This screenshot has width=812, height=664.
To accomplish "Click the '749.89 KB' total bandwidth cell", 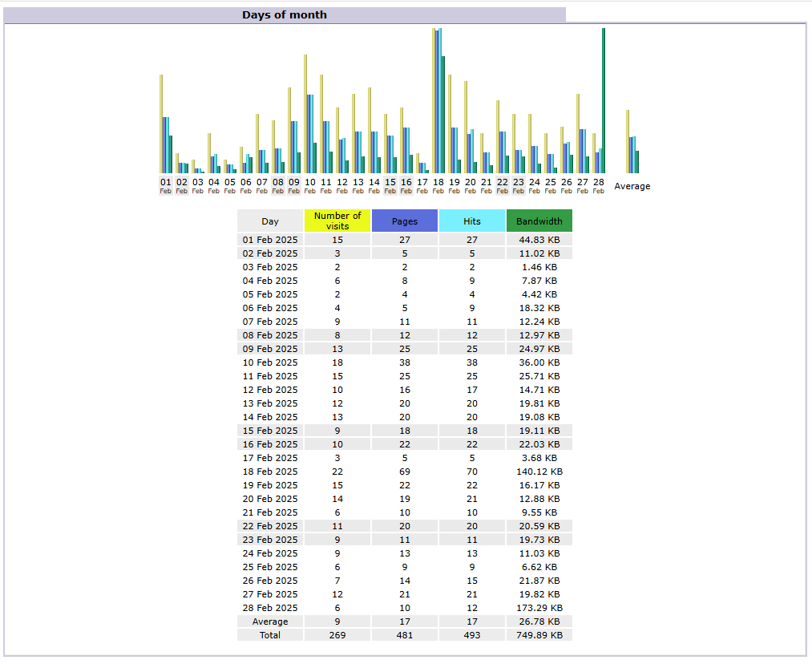I will coord(539,635).
